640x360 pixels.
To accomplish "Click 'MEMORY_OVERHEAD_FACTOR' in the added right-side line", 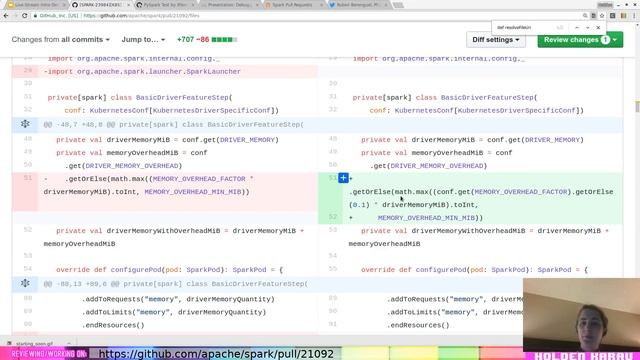I will click(520, 192).
